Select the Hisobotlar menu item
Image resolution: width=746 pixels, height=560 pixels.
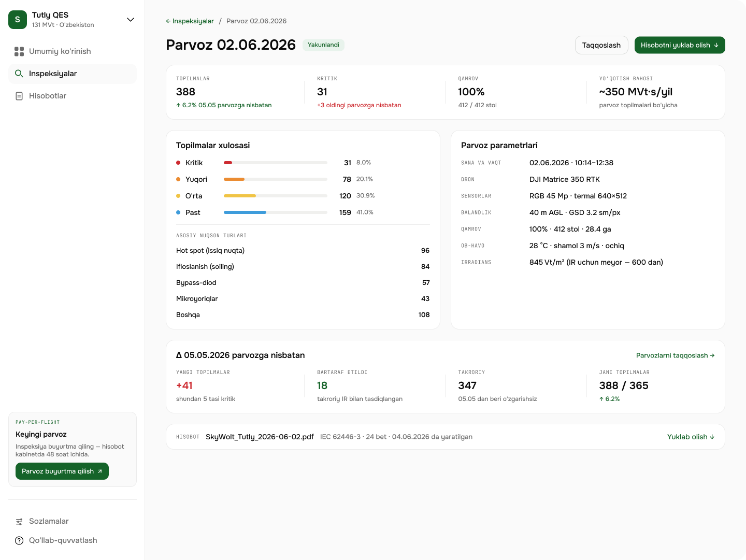click(x=73, y=96)
